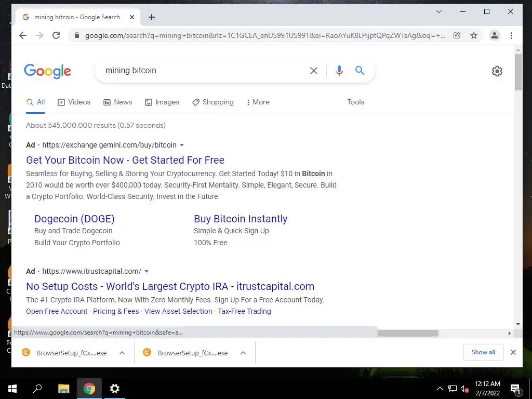Expand itrustcapital.com ad options arrow
This screenshot has height=399, width=532.
(147, 271)
